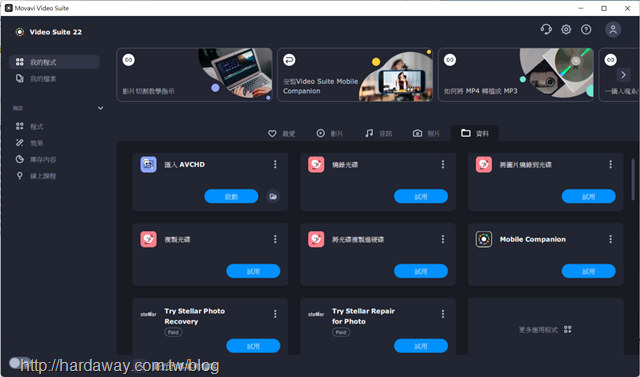The image size is (640, 377).
Task: Open the video cutting tutorial banner thumbnail
Action: [235, 73]
